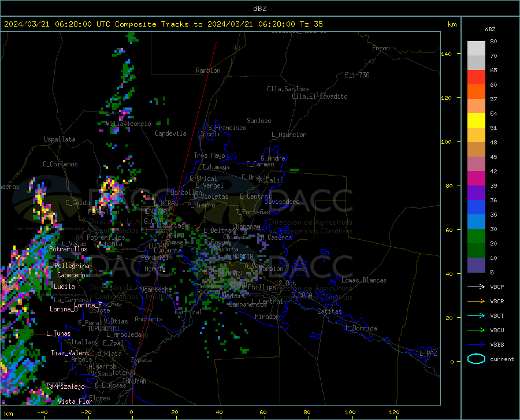Screen dimensions: 520x420
Task: Click the Carrizalejo map label
Action: [65, 386]
